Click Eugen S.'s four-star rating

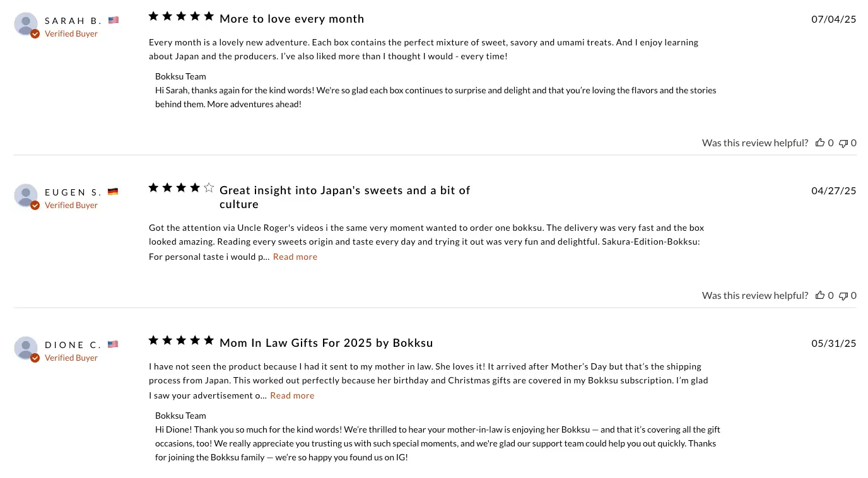[x=181, y=188]
